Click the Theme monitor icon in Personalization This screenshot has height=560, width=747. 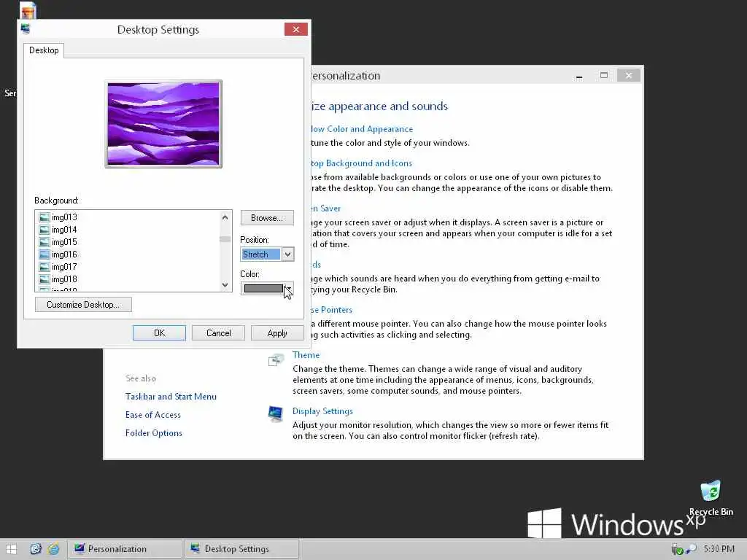click(275, 360)
